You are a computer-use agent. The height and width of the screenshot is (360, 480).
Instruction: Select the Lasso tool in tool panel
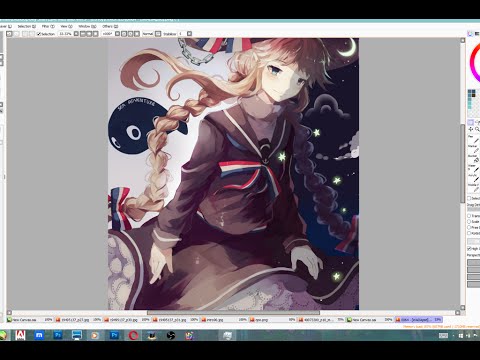point(477,122)
